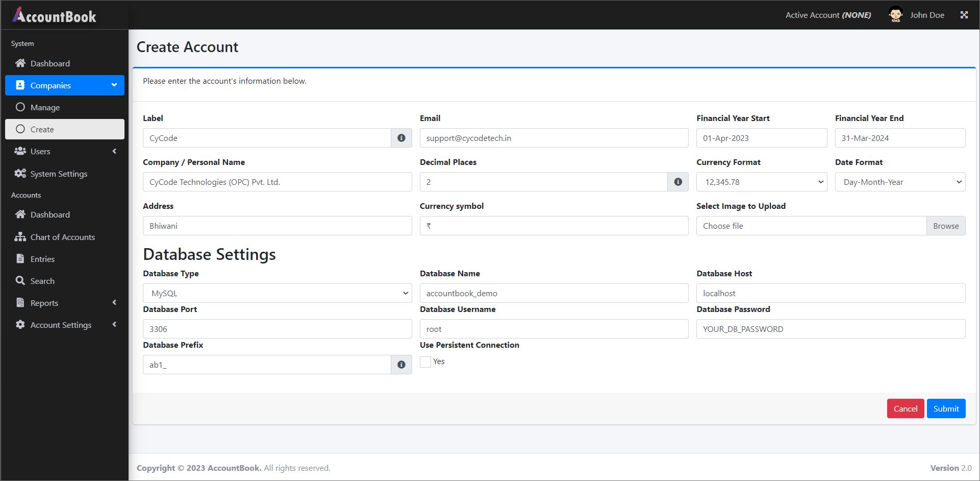Click the John Doe avatar icon
Screen dimensions: 980x481
click(895, 15)
